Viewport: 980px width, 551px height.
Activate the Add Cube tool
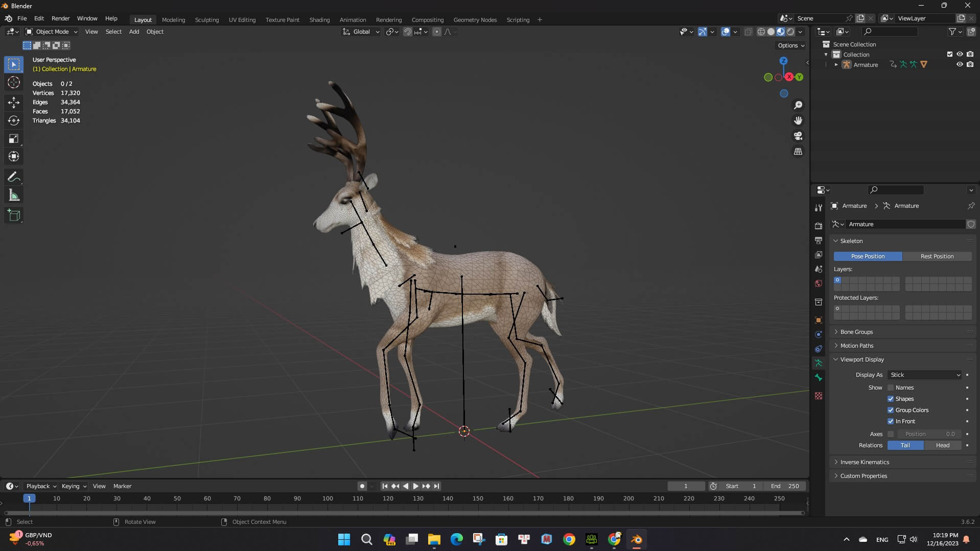pos(14,215)
